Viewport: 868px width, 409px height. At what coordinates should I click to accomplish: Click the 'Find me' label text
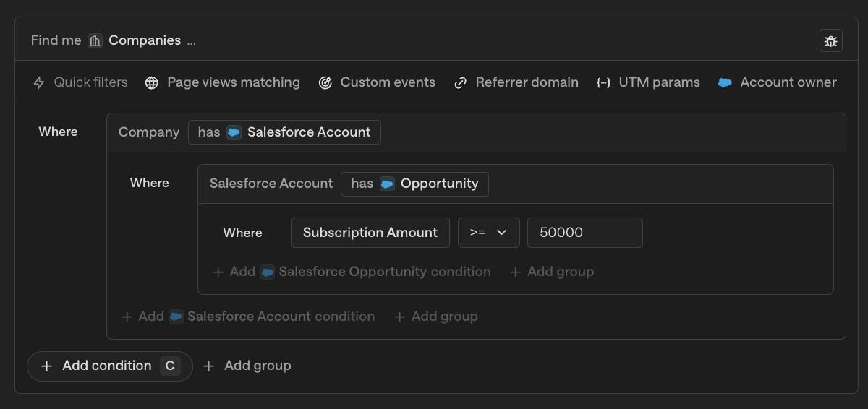pyautogui.click(x=56, y=40)
